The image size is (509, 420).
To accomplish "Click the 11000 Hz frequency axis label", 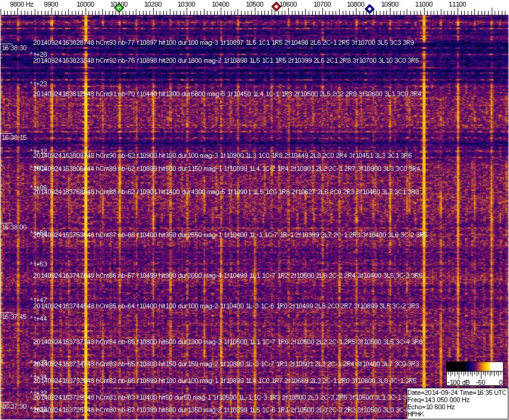I will (424, 4).
